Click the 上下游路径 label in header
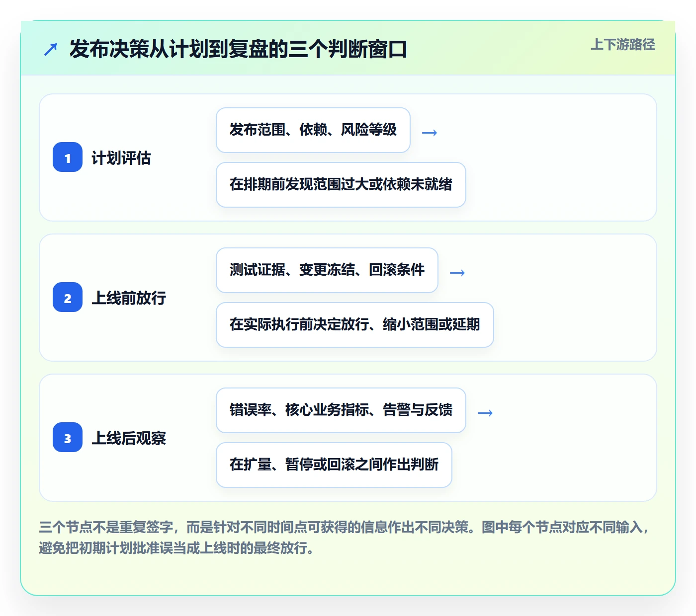Viewport: 696px width, 616px height. tap(622, 45)
